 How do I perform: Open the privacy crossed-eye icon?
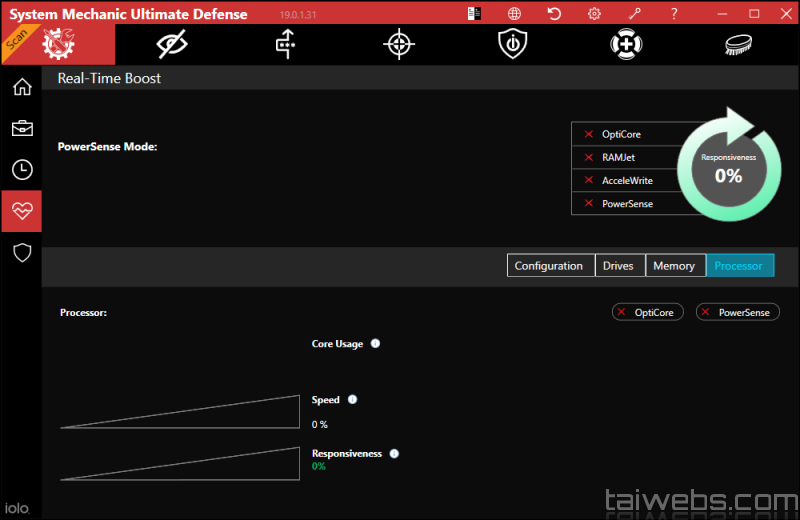[172, 44]
